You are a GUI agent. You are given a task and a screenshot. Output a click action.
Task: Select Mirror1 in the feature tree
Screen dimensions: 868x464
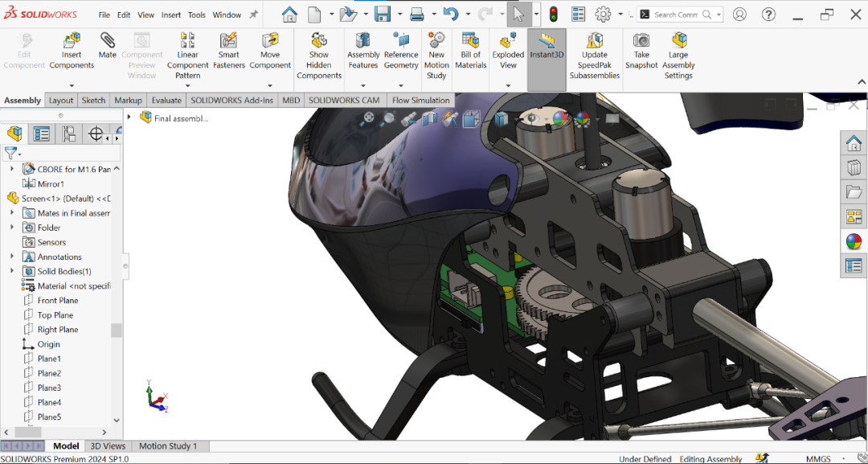[51, 183]
